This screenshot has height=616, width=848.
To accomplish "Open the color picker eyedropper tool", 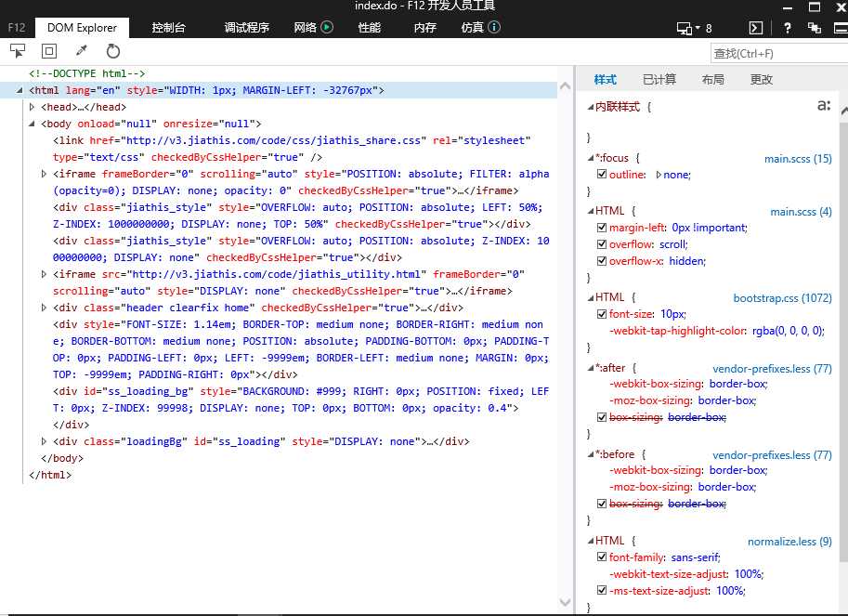I will (82, 51).
